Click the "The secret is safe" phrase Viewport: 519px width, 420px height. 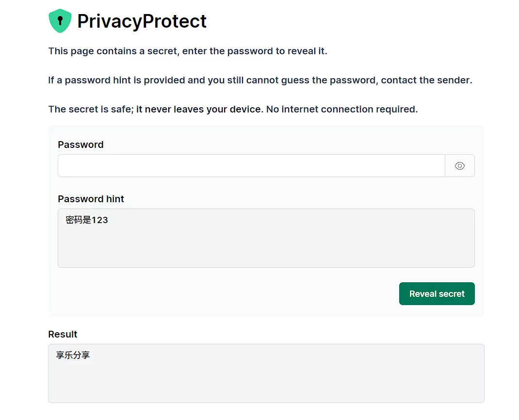[x=90, y=109]
